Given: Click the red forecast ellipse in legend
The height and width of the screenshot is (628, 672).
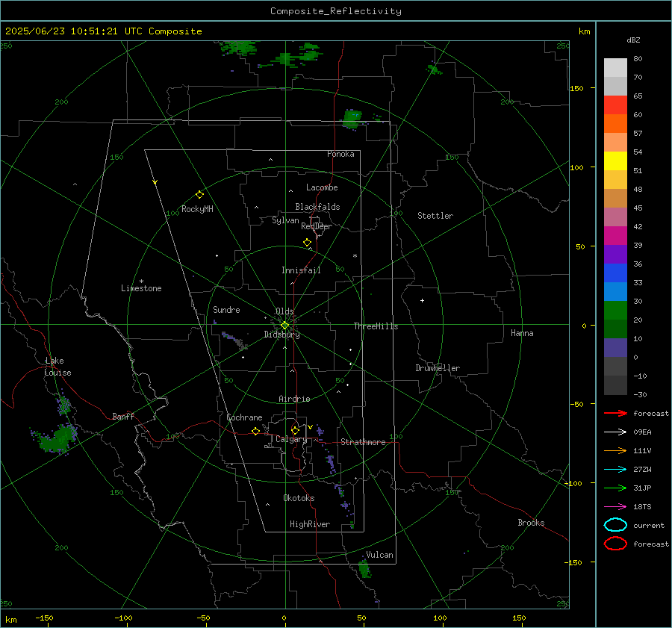Looking at the screenshot, I should pos(615,544).
